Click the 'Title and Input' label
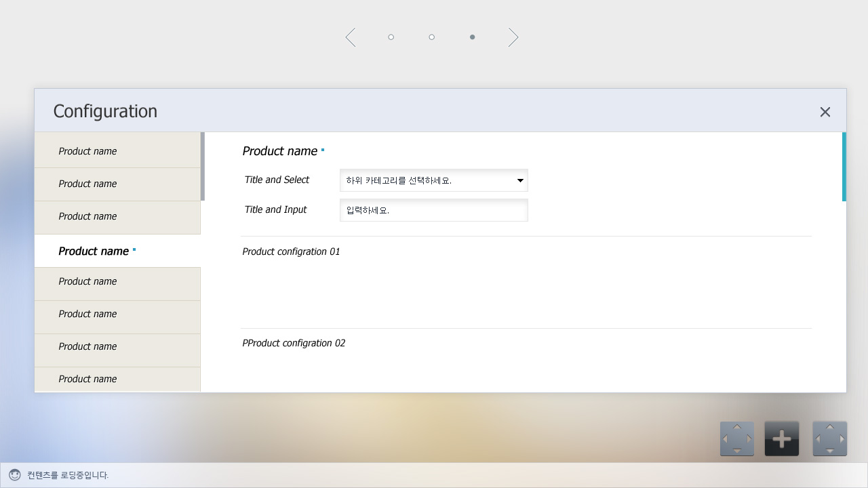This screenshot has width=868, height=488. [275, 209]
